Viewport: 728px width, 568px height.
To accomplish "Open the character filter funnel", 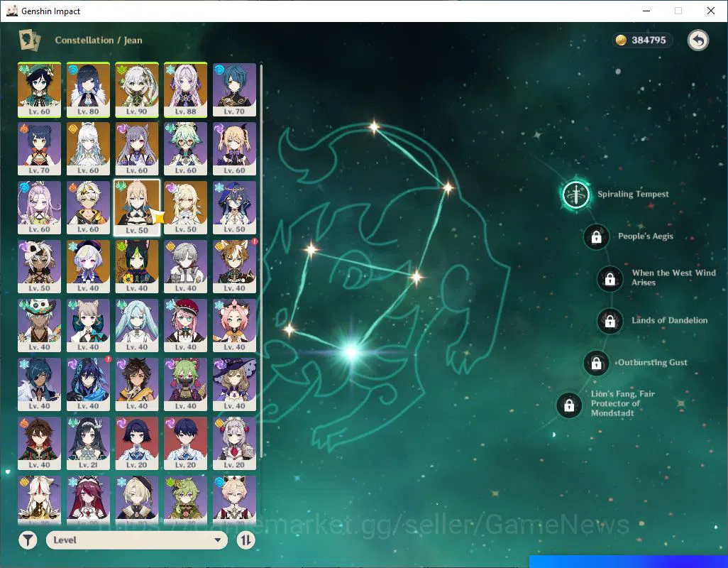I will pos(28,540).
